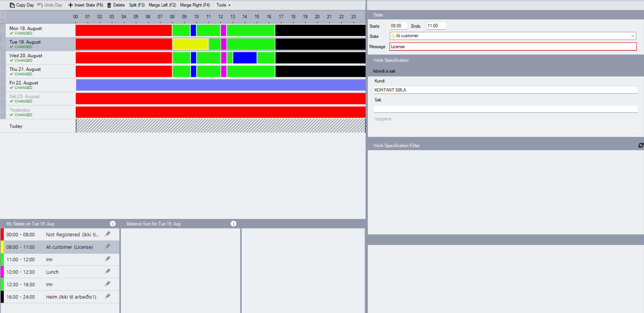Image resolution: width=644 pixels, height=313 pixels.
Task: Select large blue block on Wed 20. August
Action: coord(245,58)
